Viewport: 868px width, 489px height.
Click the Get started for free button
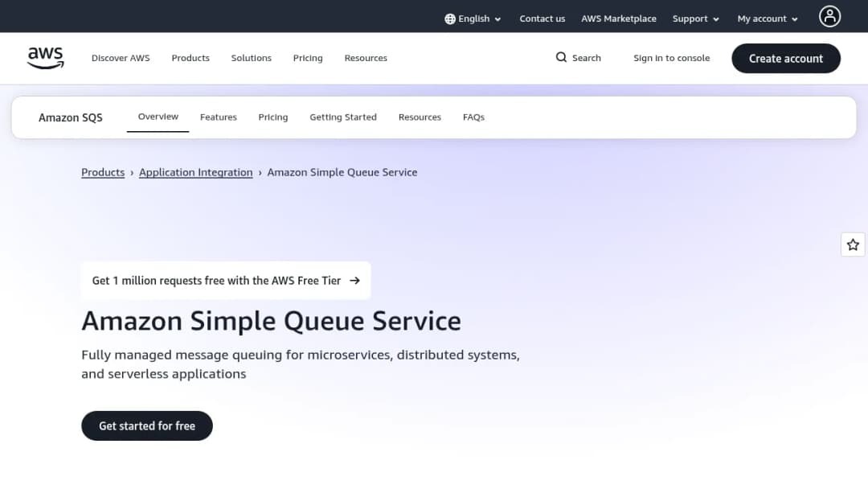(147, 426)
